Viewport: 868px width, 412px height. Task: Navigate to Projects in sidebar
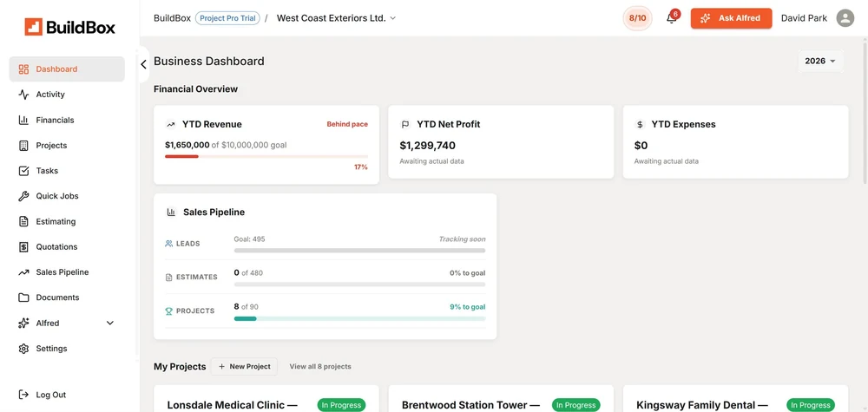pyautogui.click(x=67, y=146)
